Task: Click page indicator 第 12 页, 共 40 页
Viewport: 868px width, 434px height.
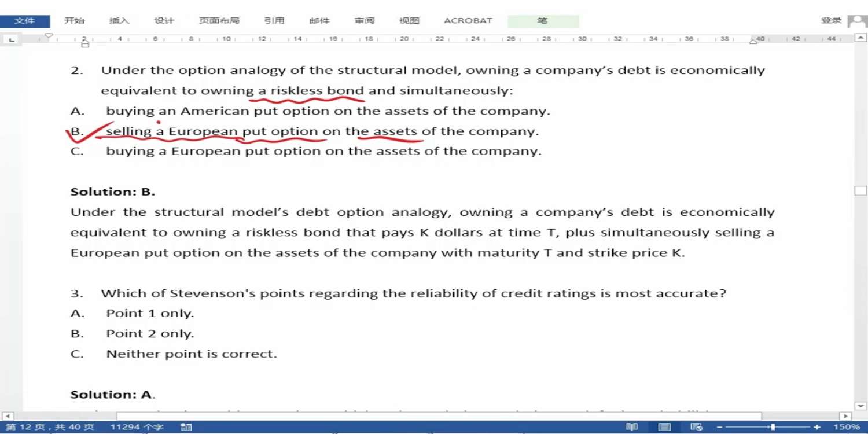Action: pyautogui.click(x=50, y=427)
